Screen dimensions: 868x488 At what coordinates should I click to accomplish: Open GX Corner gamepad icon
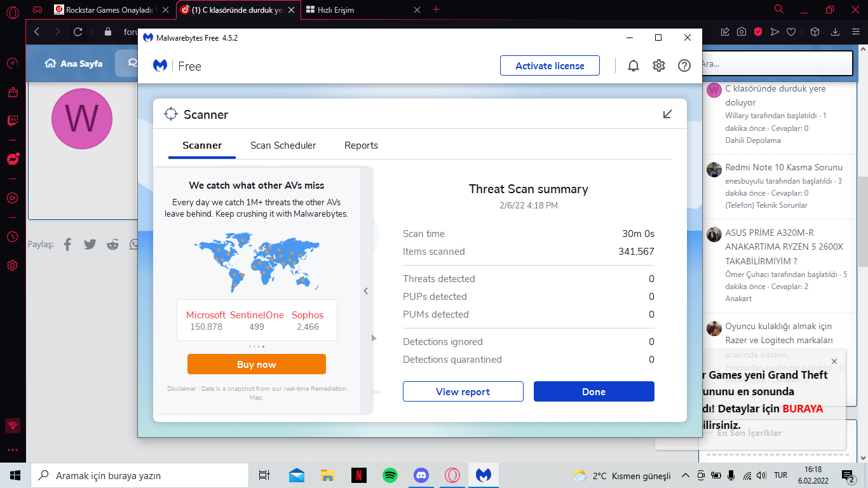point(38,10)
